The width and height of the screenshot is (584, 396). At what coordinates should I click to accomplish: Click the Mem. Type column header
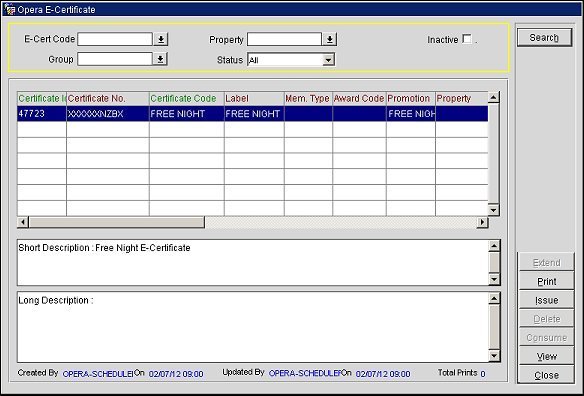(308, 98)
